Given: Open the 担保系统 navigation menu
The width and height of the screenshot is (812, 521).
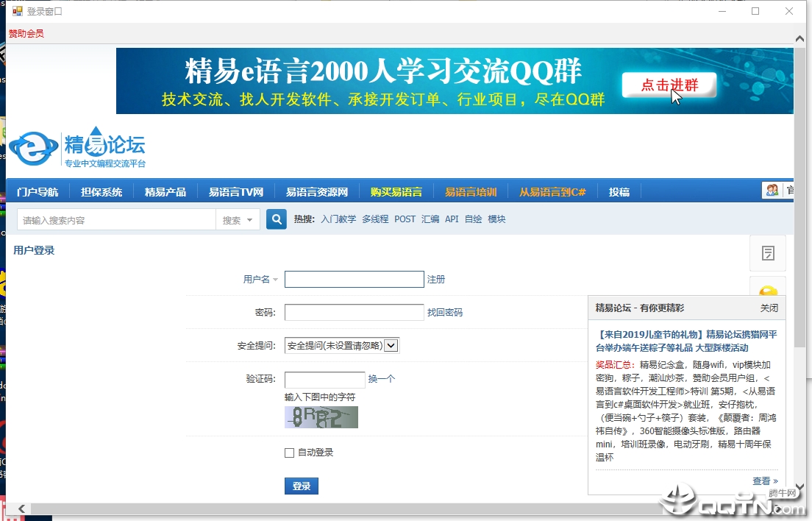Looking at the screenshot, I should click(x=101, y=191).
